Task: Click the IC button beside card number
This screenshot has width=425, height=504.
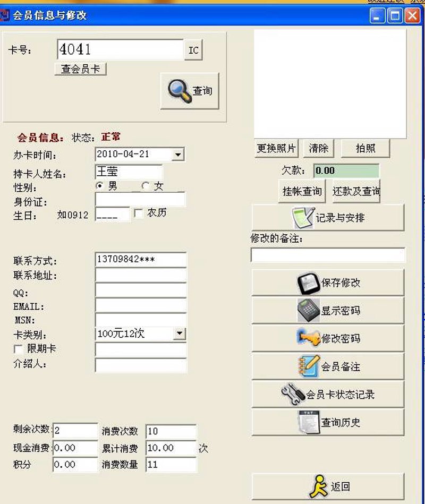Action: [x=193, y=50]
